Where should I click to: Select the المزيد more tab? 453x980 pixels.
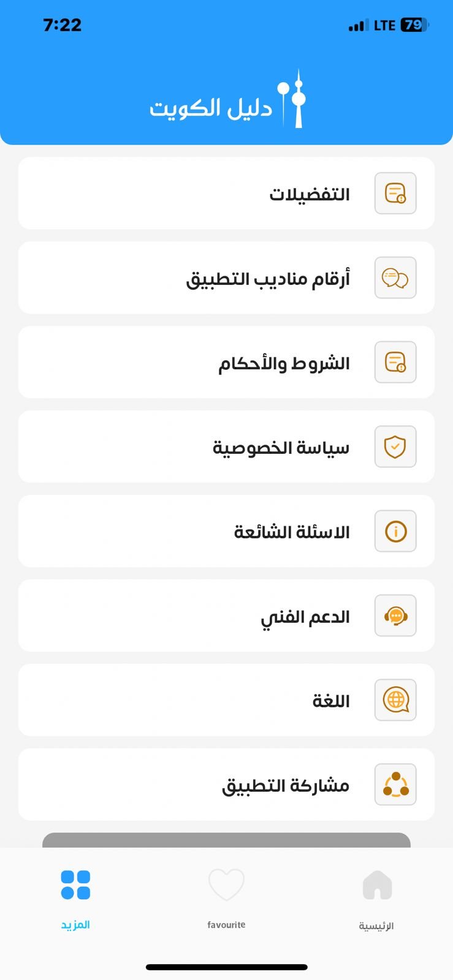75,897
